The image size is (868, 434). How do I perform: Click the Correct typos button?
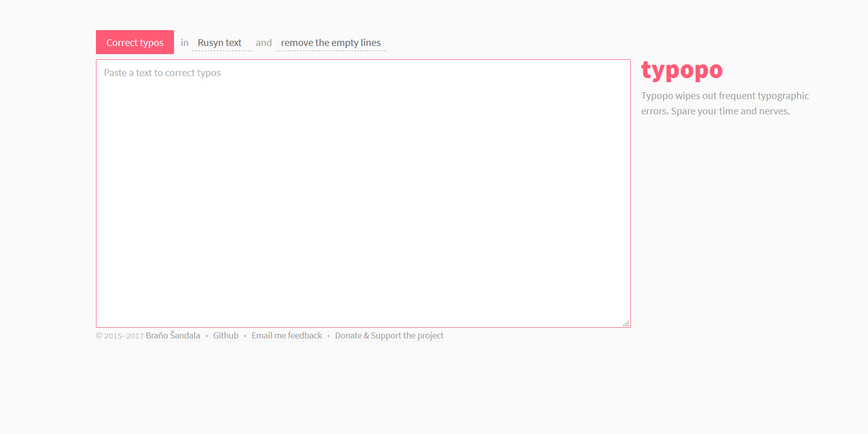[135, 42]
